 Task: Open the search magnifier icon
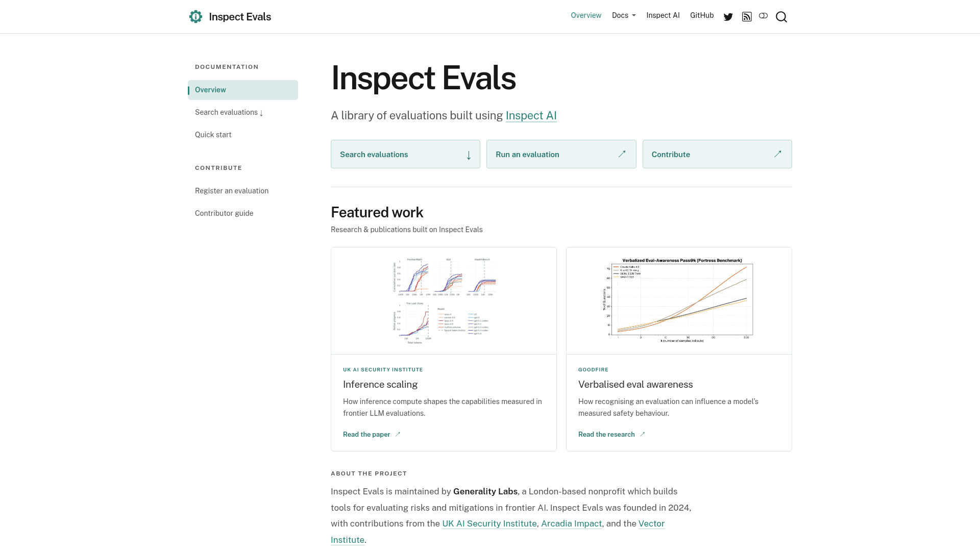tap(781, 17)
